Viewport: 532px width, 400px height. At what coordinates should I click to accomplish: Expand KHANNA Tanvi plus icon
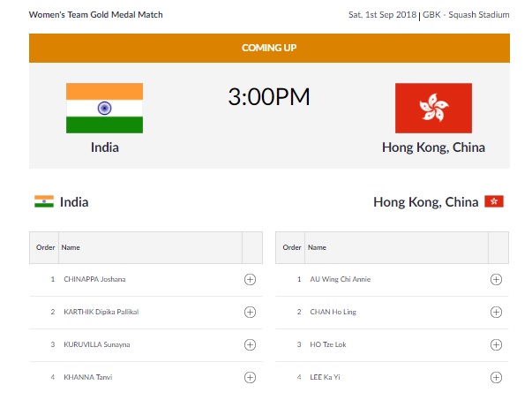pos(250,377)
